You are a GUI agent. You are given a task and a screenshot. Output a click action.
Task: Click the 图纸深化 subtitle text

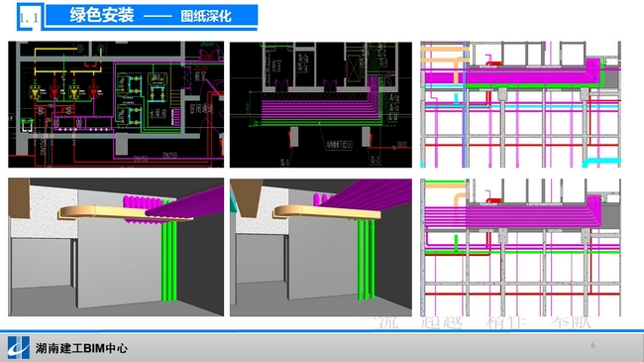206,16
